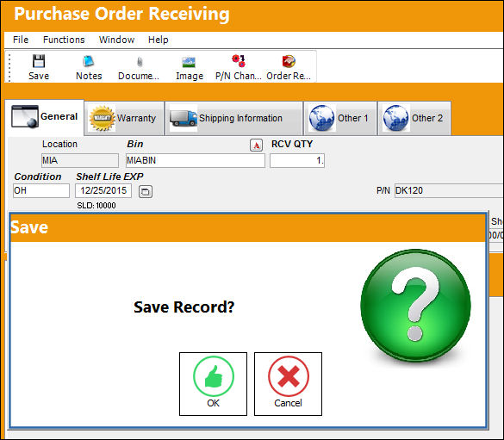Open the Shelf Life EXP calendar picker
Image resolution: width=504 pixels, height=440 pixels.
146,192
